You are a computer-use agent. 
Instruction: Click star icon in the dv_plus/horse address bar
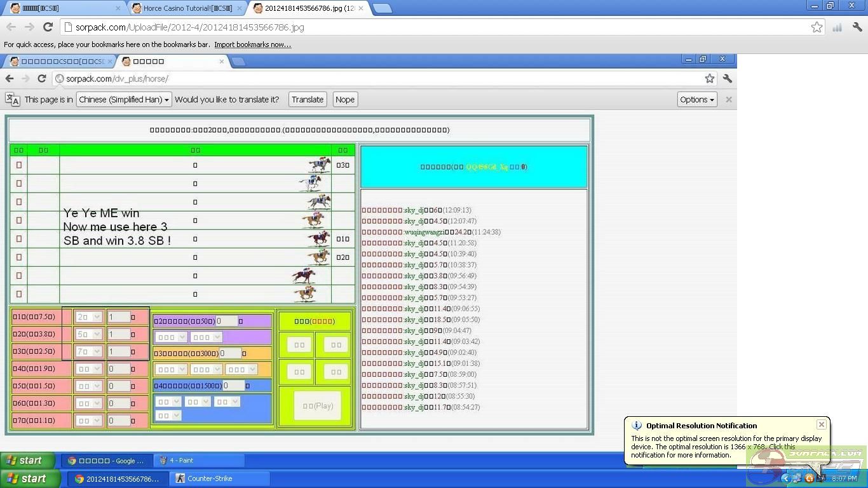point(709,79)
